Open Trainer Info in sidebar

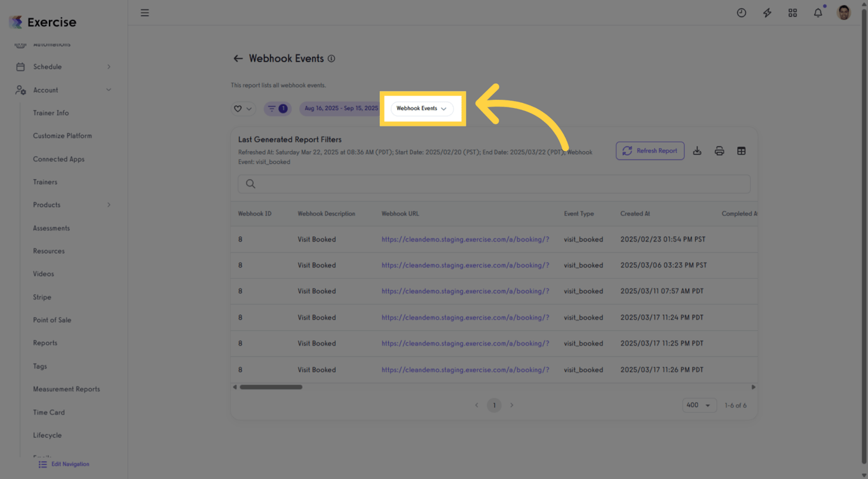(x=51, y=113)
